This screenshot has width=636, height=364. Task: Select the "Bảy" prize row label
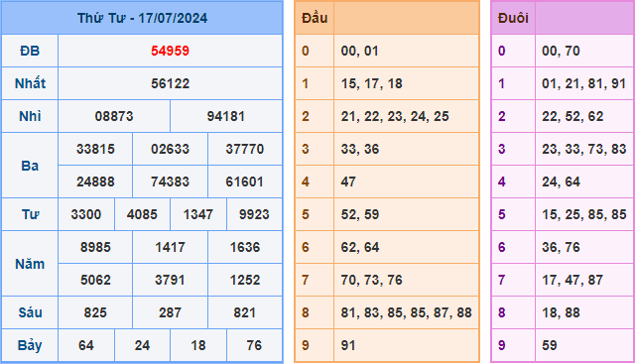coord(30,346)
